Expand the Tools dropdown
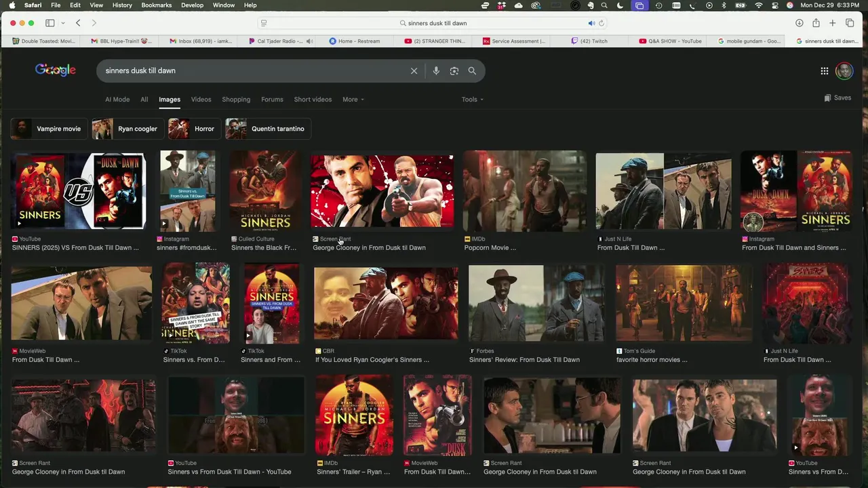This screenshot has width=868, height=488. click(473, 100)
